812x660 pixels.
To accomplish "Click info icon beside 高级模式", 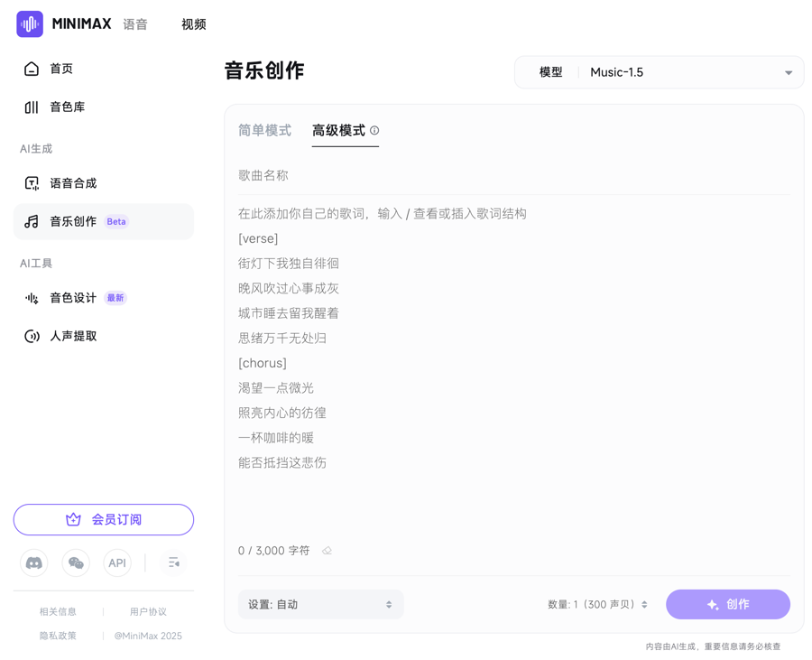I will [x=374, y=131].
